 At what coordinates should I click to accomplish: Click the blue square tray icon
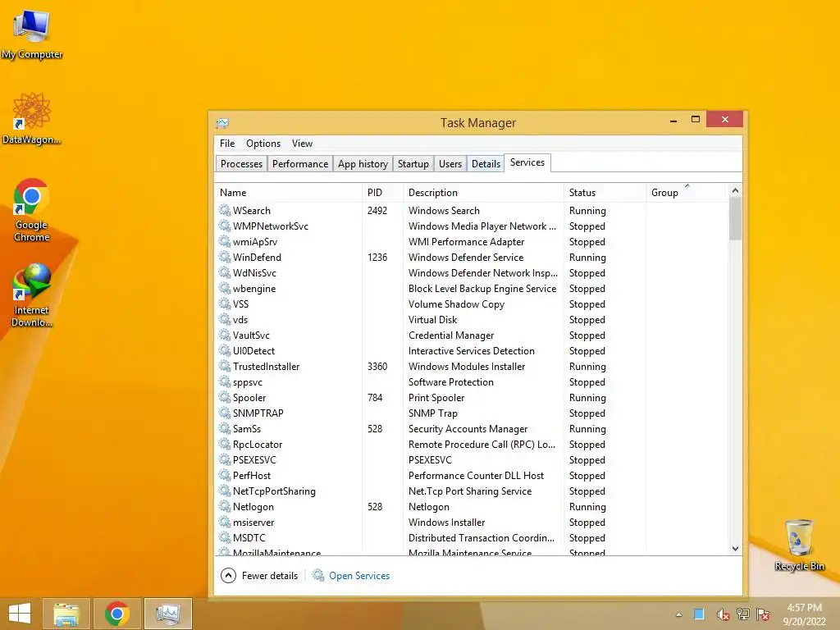pos(699,614)
